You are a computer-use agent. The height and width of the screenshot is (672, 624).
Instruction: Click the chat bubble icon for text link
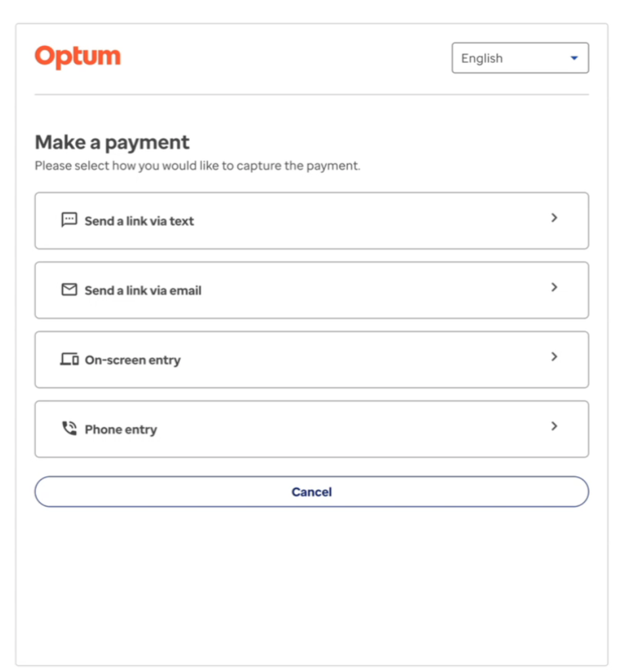click(69, 220)
